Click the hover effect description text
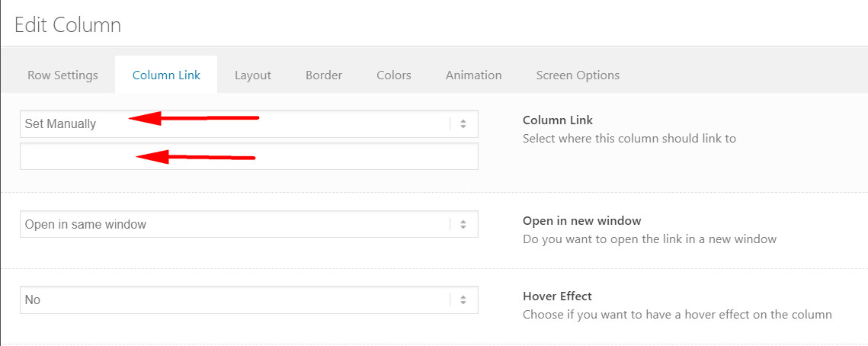 (x=677, y=315)
